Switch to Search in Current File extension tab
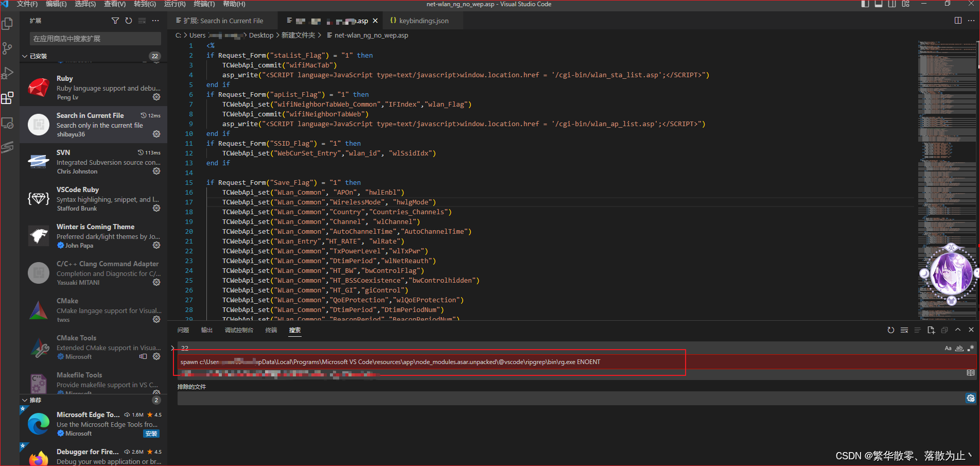 (x=223, y=21)
